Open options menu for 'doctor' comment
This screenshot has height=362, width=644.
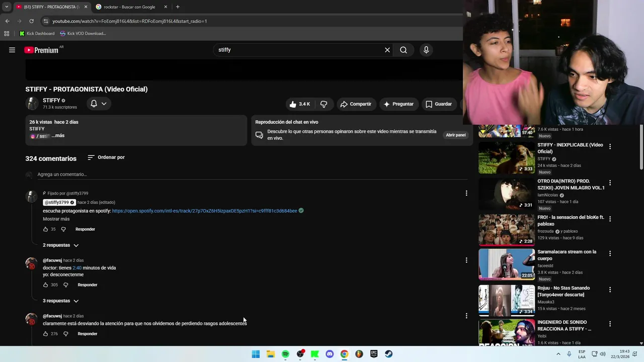pyautogui.click(x=466, y=260)
